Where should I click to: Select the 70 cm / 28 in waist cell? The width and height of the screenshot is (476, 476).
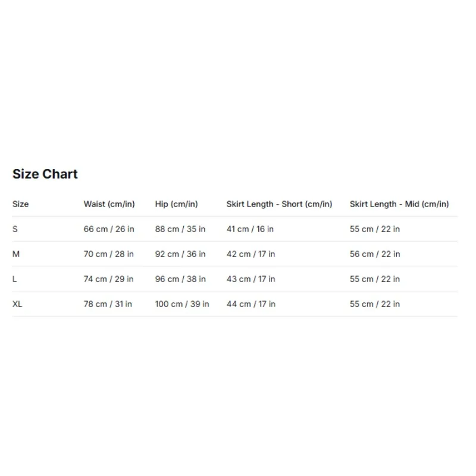109,254
